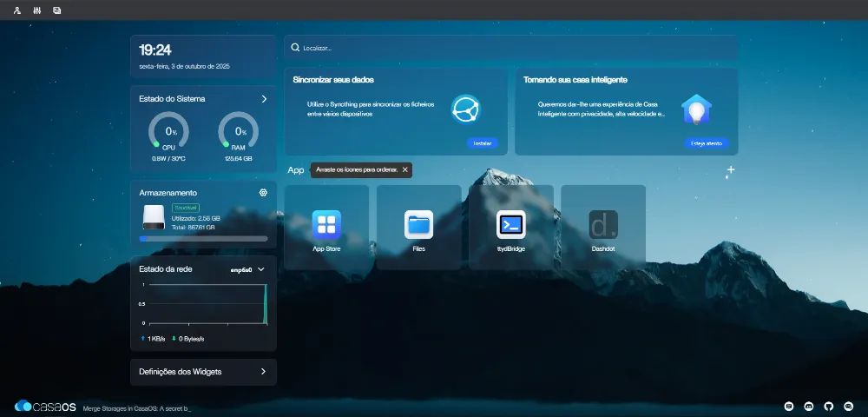The height and width of the screenshot is (417, 868).
Task: Open the App Store app
Action: [x=326, y=227]
